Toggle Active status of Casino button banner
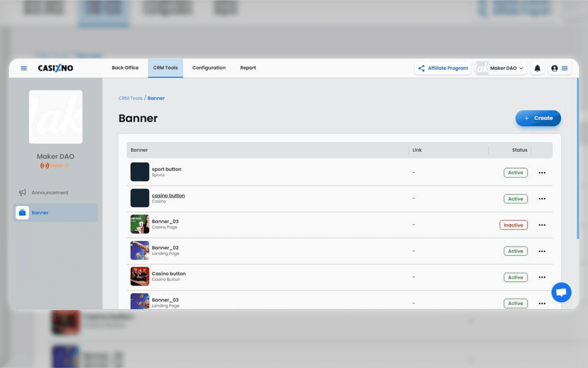Image resolution: width=588 pixels, height=368 pixels. click(x=515, y=277)
